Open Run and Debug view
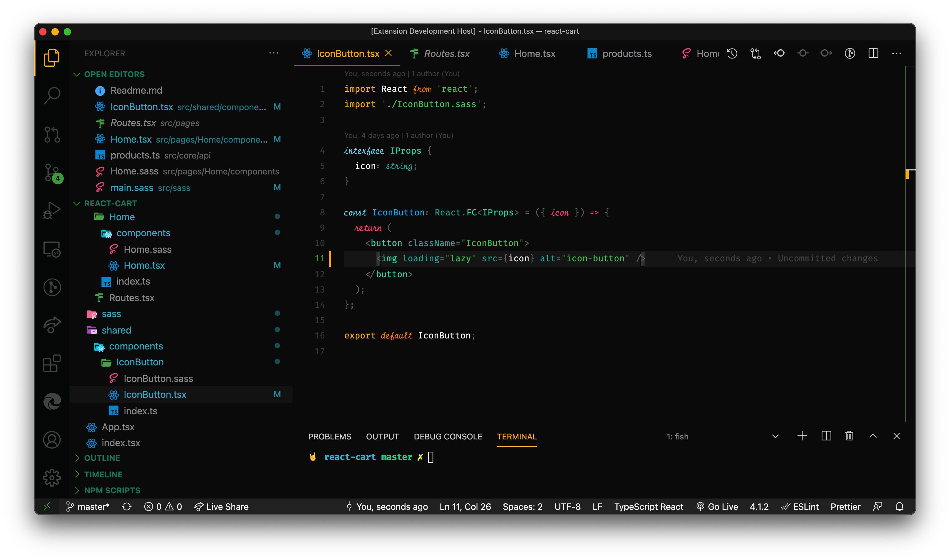The image size is (950, 560). (52, 211)
